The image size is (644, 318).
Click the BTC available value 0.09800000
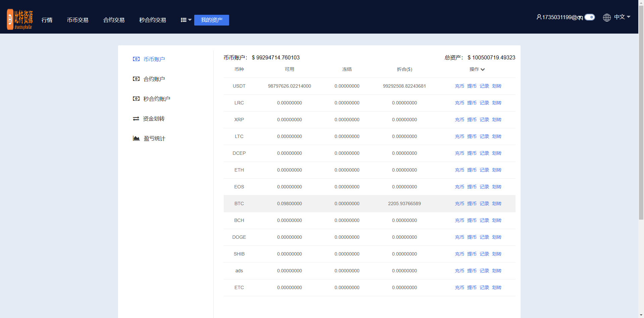[x=289, y=203]
